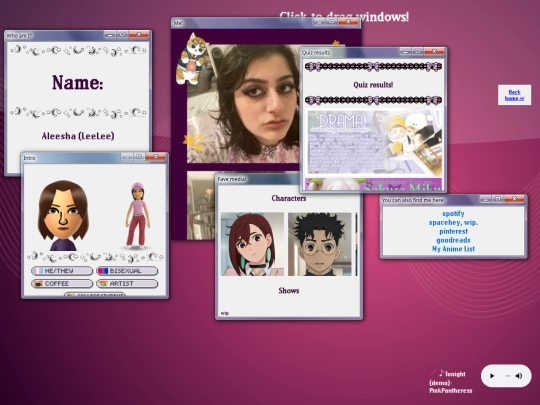Image resolution: width=540 pixels, height=405 pixels.
Task: Open the spotify profile link
Action: point(453,214)
